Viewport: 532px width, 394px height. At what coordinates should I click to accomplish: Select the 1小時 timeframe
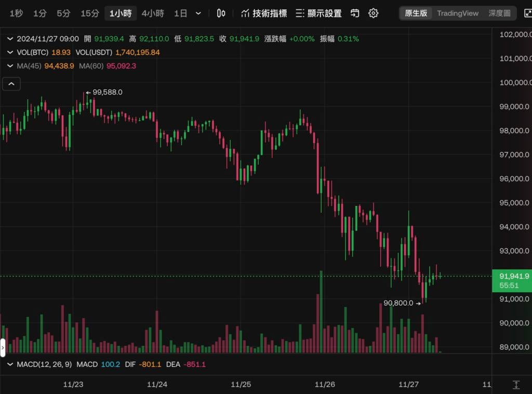(121, 13)
